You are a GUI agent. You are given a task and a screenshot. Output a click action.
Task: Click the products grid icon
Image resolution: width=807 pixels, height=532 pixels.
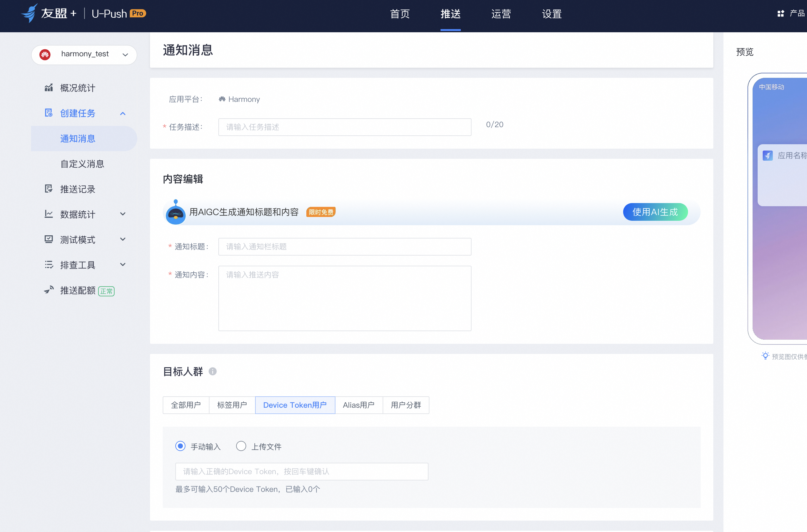tap(780, 14)
